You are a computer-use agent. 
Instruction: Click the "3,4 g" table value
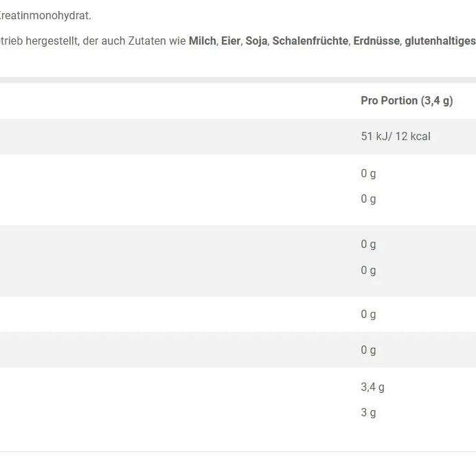click(372, 387)
